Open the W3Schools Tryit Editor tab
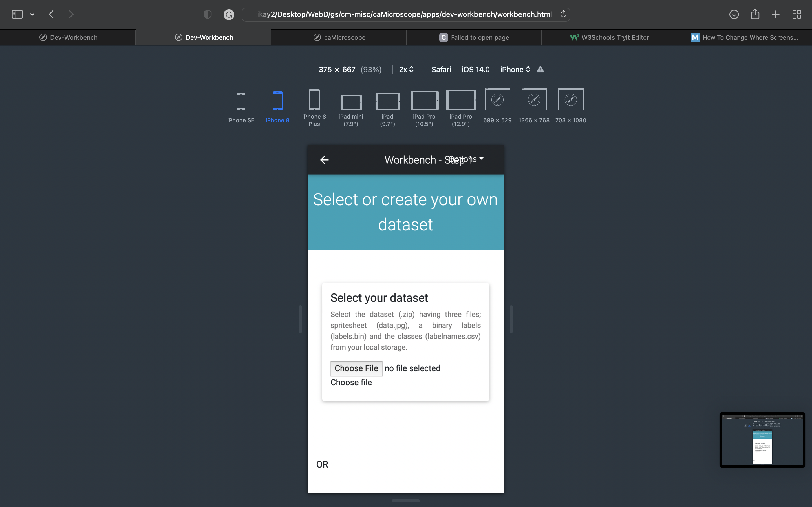Image resolution: width=812 pixels, height=507 pixels. point(609,37)
